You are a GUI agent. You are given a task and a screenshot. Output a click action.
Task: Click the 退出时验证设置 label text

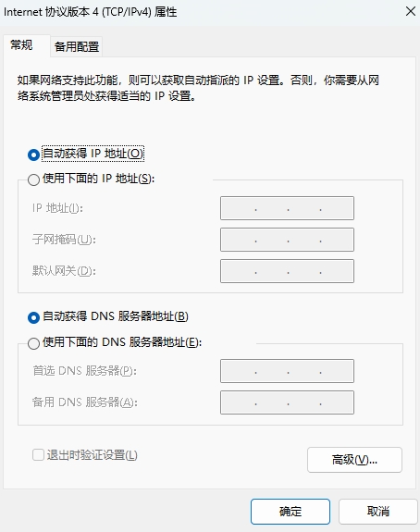92,455
